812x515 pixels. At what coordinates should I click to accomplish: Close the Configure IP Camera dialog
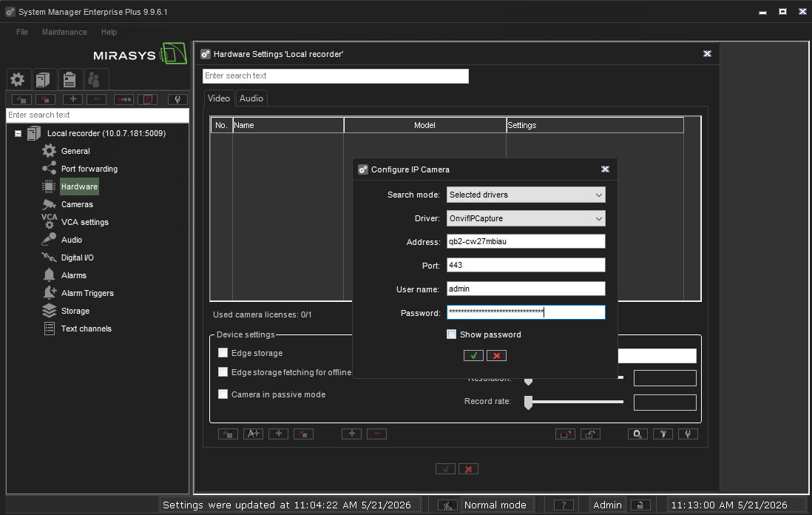605,169
